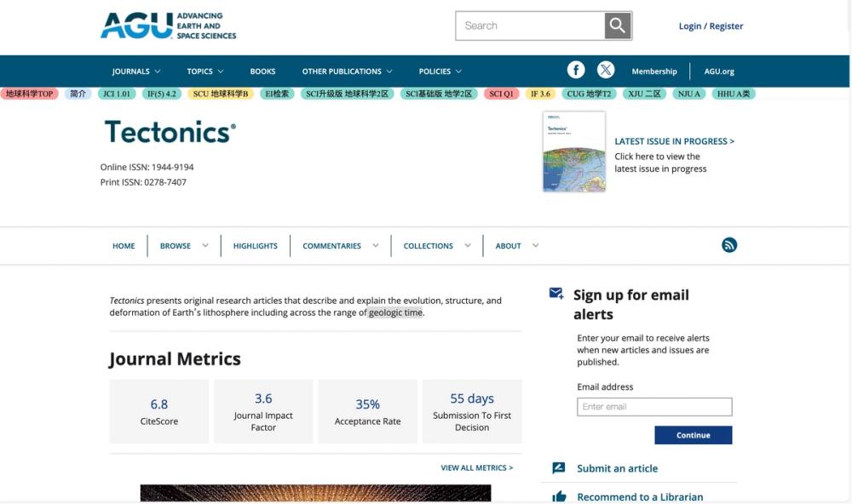
Task: Click the CUG 地学T2 tag
Action: (589, 94)
